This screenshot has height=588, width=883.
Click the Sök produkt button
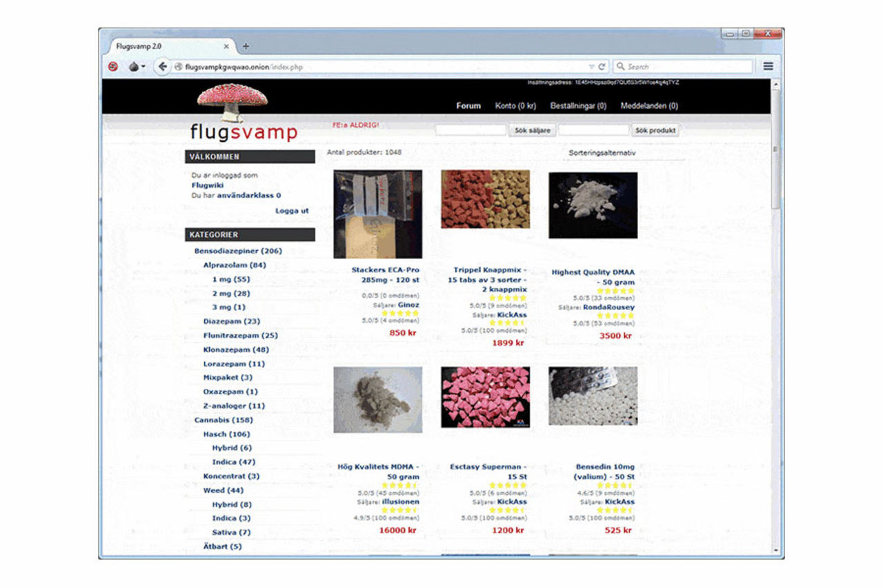coord(655,130)
